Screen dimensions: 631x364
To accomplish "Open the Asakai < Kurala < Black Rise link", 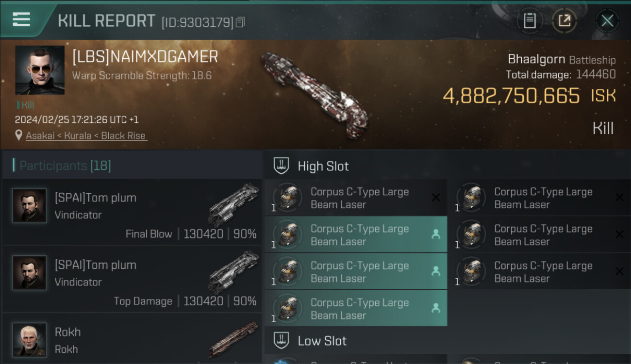I will click(x=86, y=136).
